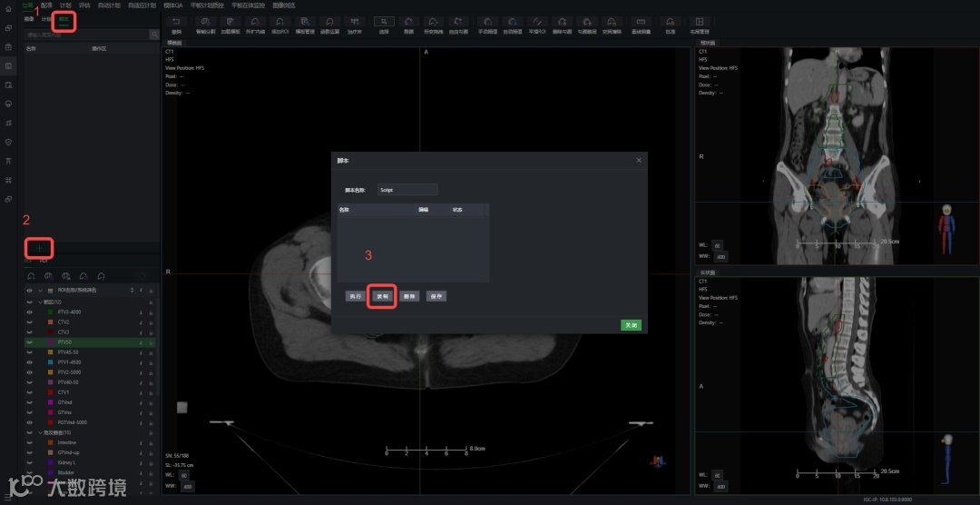Click the green 关闭 close button in dialog
This screenshot has height=505, width=980.
pyautogui.click(x=631, y=325)
